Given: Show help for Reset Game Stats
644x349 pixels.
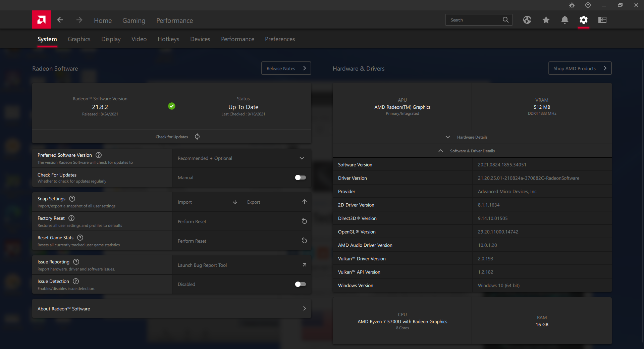Looking at the screenshot, I should pyautogui.click(x=80, y=238).
